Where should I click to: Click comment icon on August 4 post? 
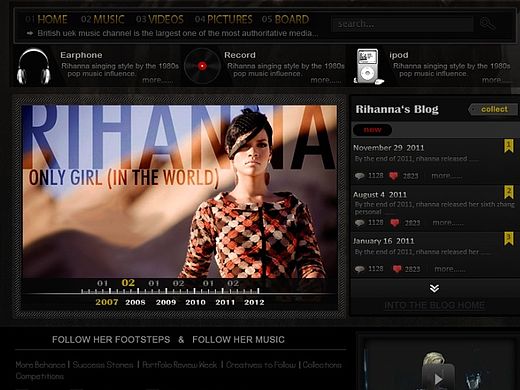[359, 222]
